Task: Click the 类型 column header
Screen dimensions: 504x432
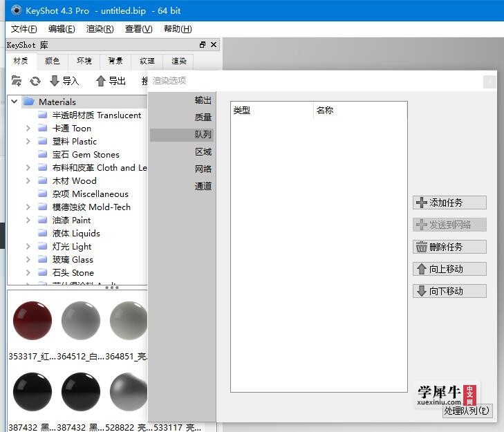Action: click(272, 111)
